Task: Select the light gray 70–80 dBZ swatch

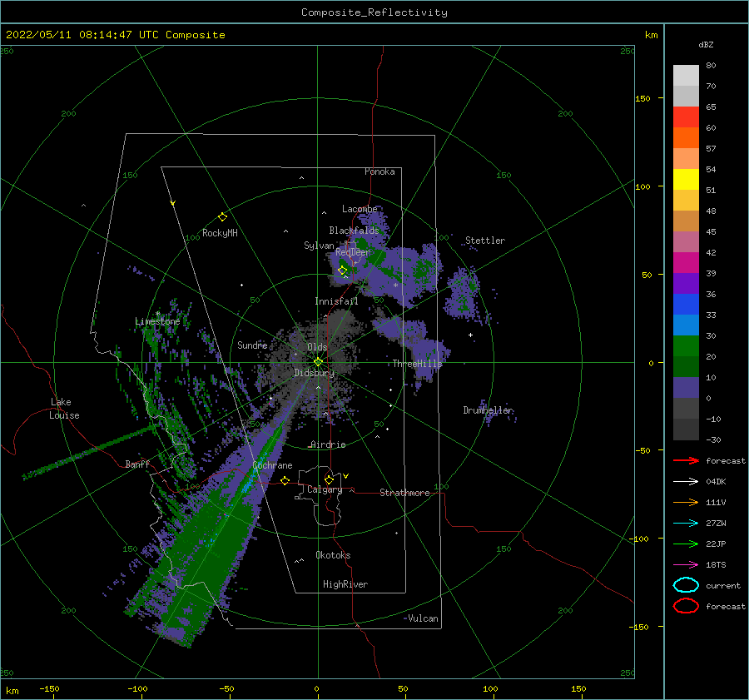Action: tap(686, 76)
